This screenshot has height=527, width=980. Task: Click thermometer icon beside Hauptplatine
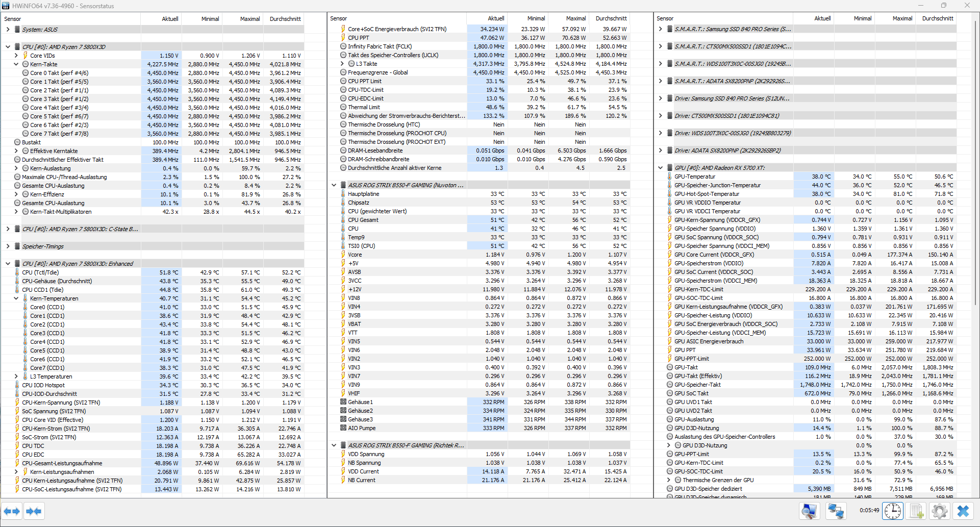pos(343,194)
